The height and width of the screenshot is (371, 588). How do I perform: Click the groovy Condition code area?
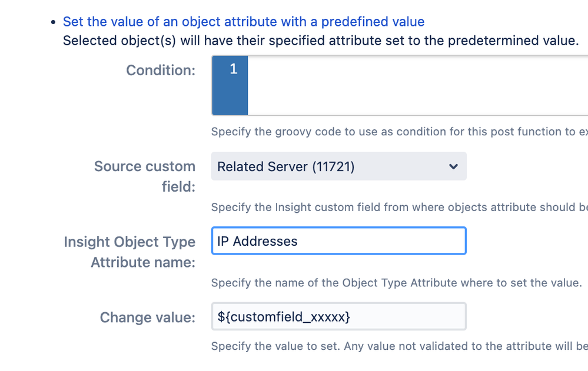click(383, 85)
